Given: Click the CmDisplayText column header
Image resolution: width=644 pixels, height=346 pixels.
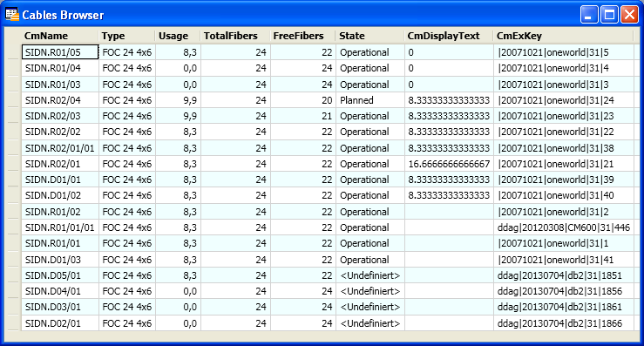Looking at the screenshot, I should [449, 36].
